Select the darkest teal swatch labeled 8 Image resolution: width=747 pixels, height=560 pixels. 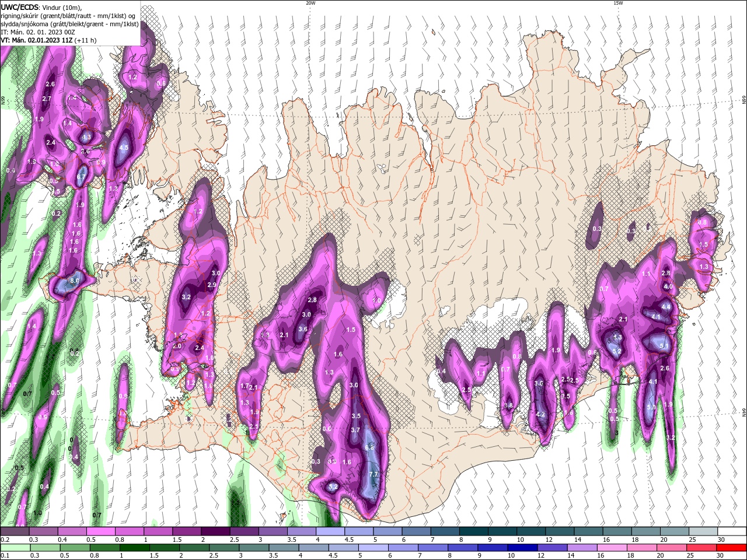(474, 531)
